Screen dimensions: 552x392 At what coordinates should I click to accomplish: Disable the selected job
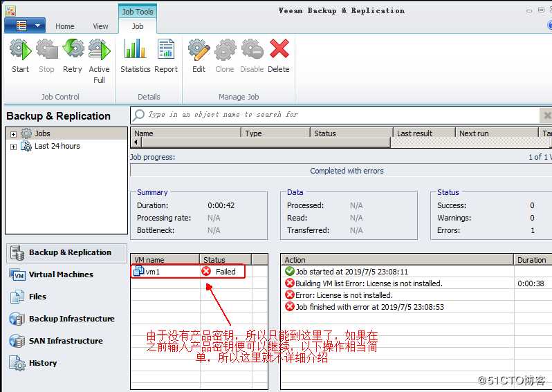252,56
